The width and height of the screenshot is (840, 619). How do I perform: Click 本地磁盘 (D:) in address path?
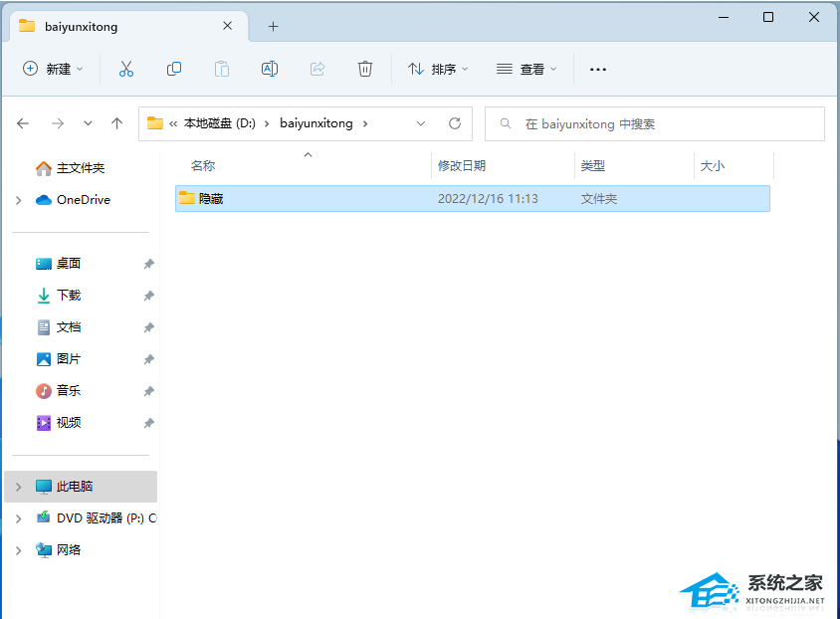[x=220, y=123]
